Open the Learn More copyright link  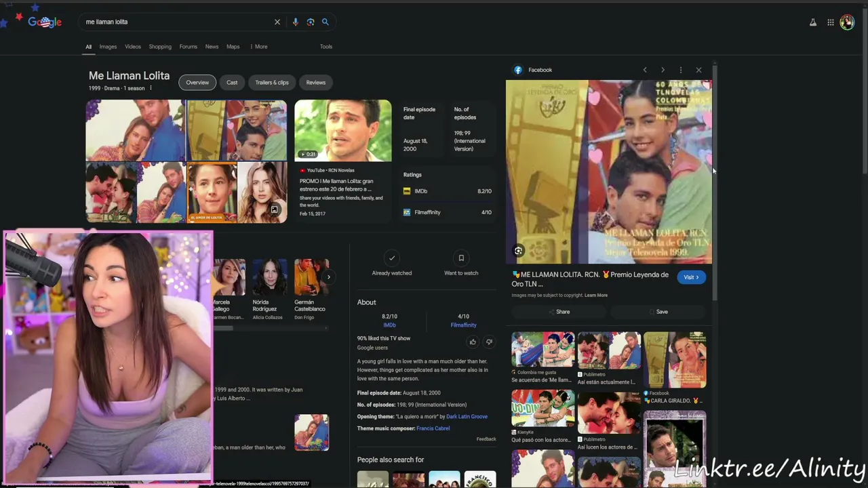pos(596,296)
